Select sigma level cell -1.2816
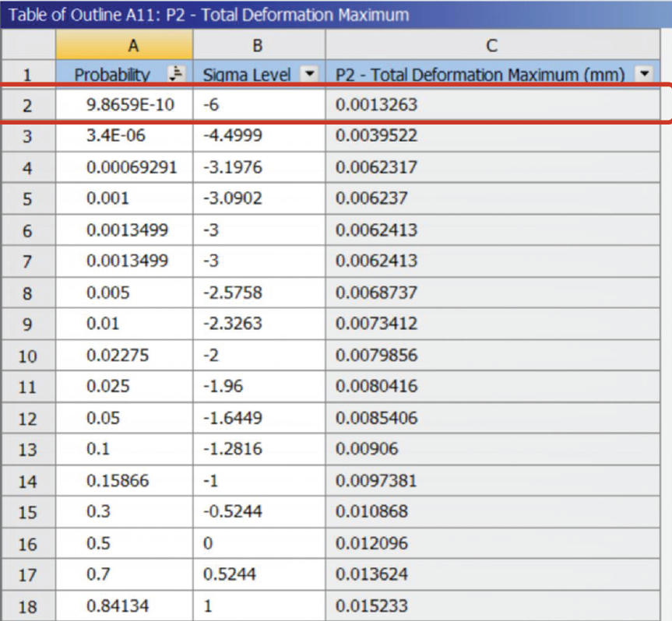The height and width of the screenshot is (621, 672). pos(259,449)
